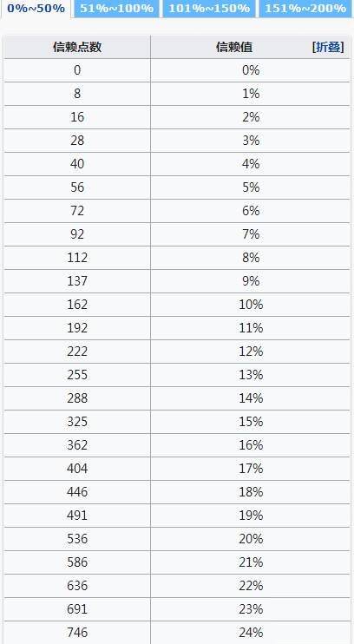Click the 信赖值 column header

(251, 47)
